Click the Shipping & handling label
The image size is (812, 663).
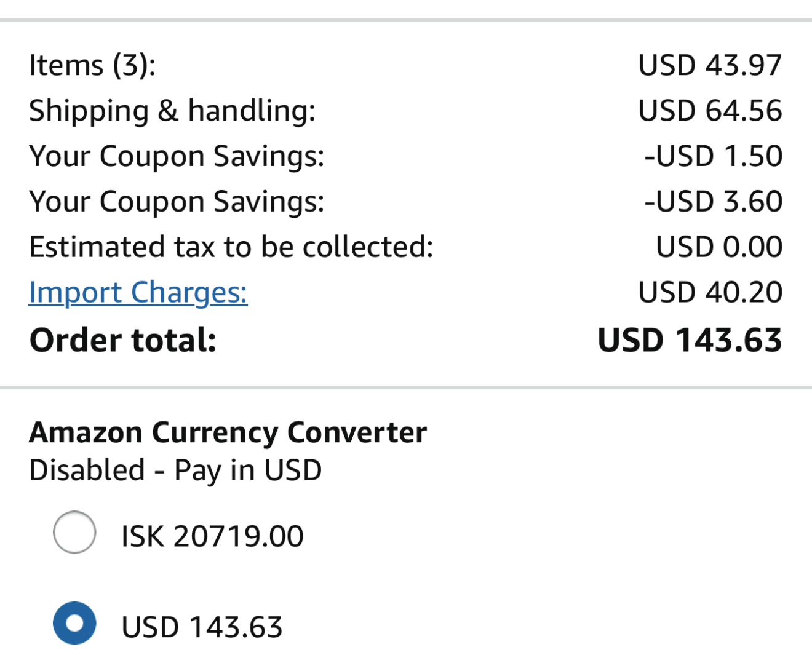tap(172, 111)
